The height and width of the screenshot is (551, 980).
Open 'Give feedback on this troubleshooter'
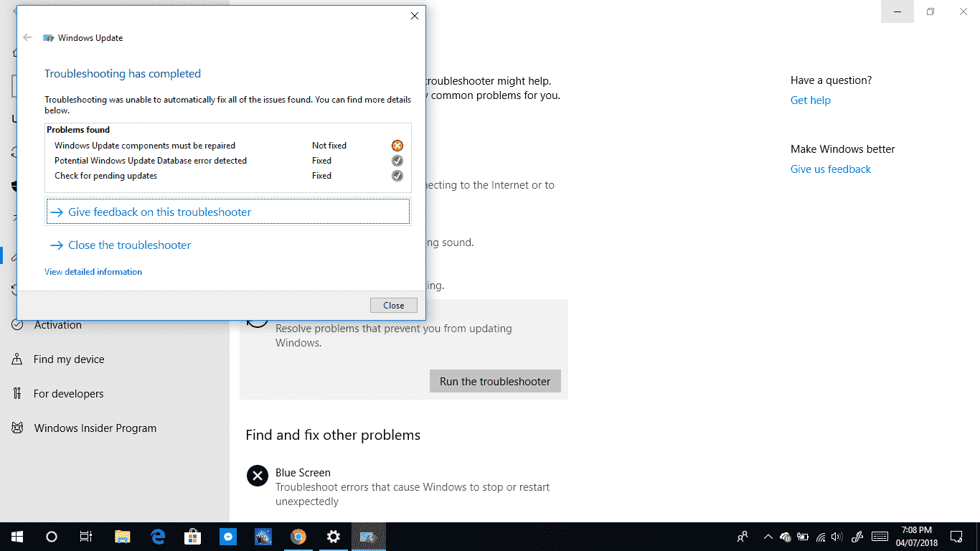point(228,212)
